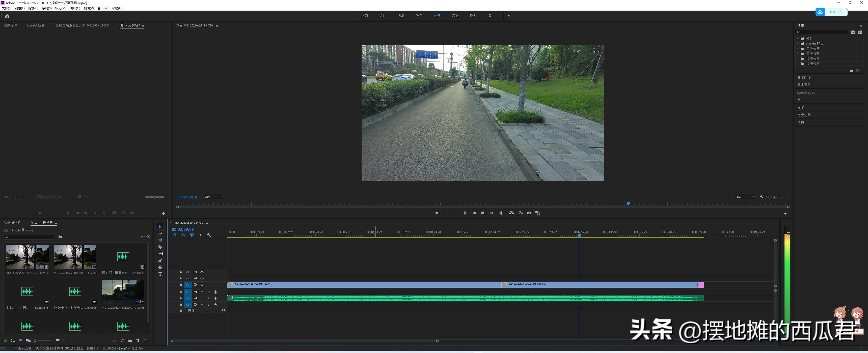
Task: Toggle timeline snapping magnet icon
Action: 183,235
